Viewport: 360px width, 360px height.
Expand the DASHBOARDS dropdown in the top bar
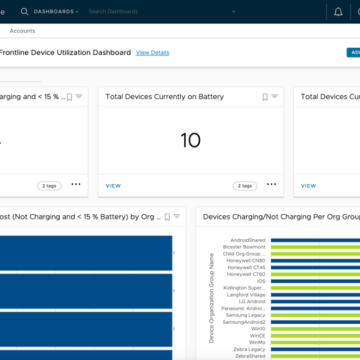coord(56,12)
